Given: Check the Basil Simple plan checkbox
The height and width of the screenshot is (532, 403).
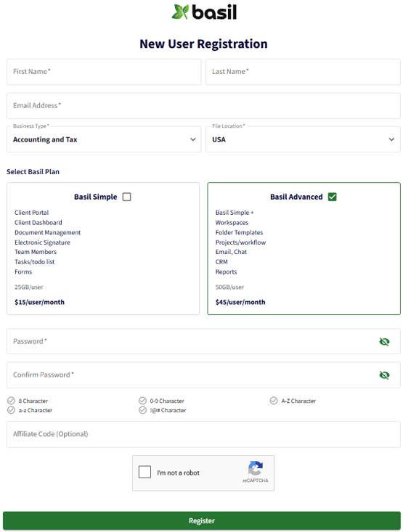Looking at the screenshot, I should pyautogui.click(x=126, y=197).
